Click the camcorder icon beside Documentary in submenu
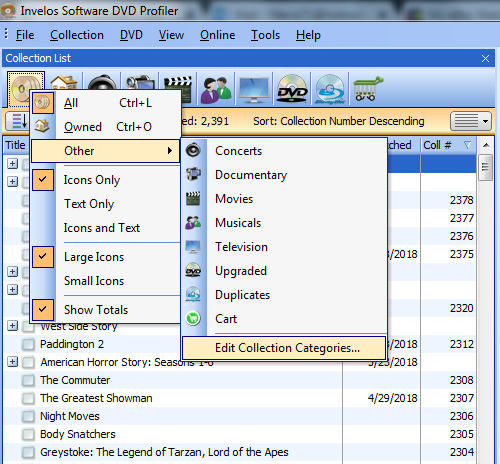This screenshot has width=500, height=464. (x=193, y=174)
